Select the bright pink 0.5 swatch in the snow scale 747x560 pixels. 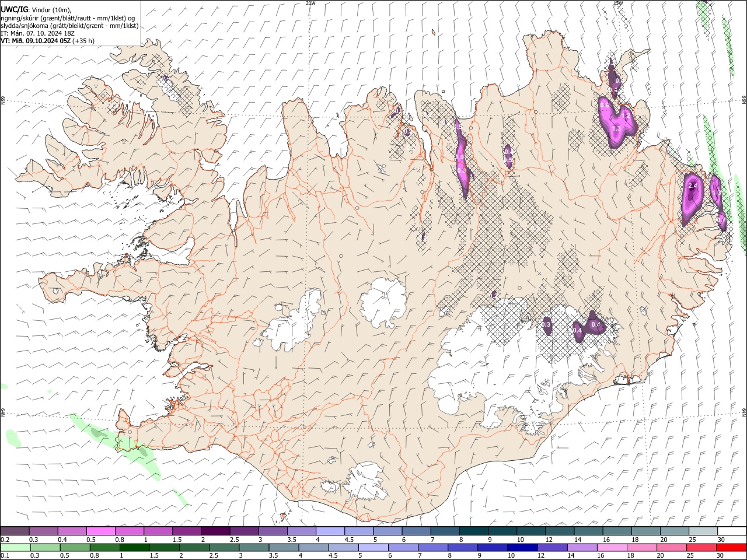(101, 531)
